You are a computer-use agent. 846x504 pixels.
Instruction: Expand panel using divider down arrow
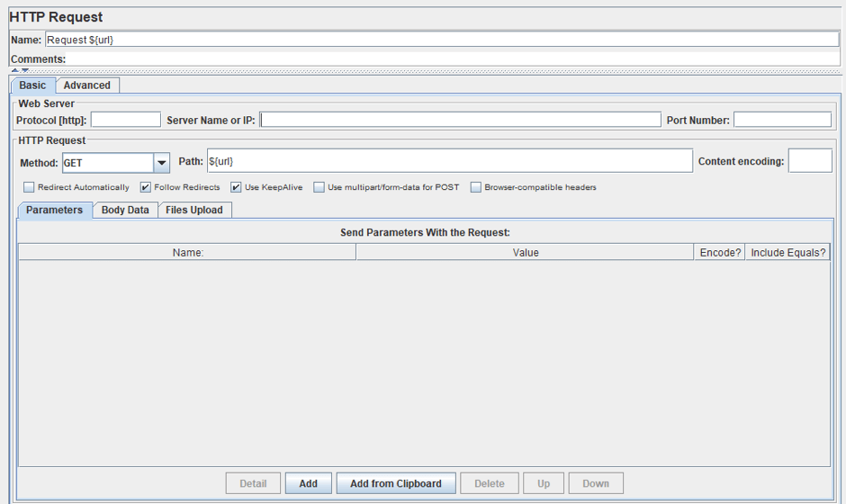click(25, 70)
